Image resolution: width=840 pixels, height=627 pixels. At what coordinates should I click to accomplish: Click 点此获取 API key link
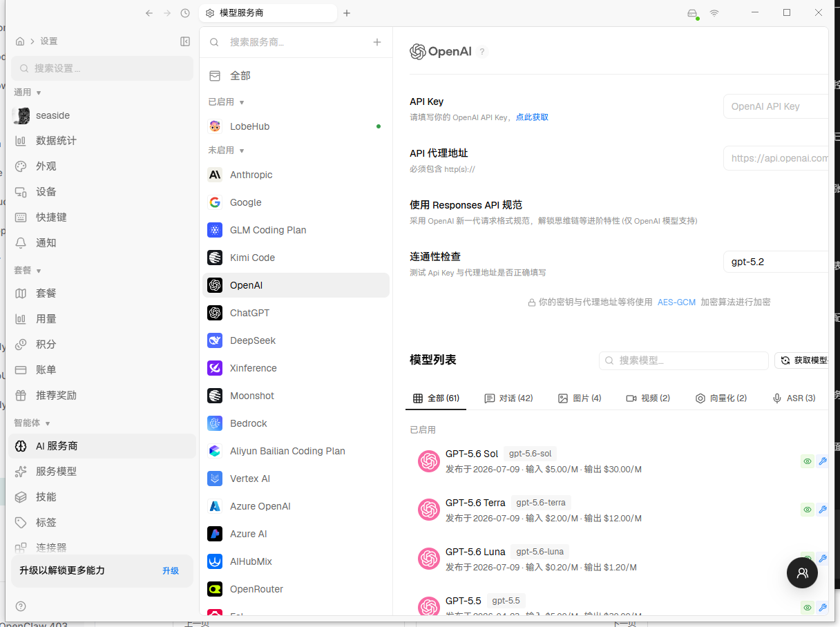coord(532,117)
